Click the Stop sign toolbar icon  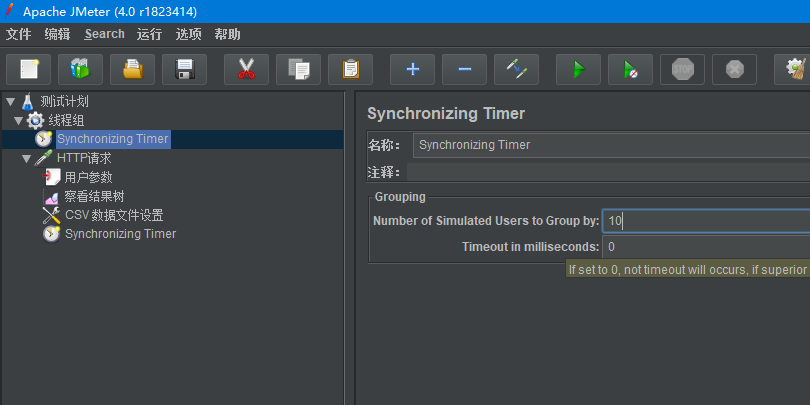[x=682, y=69]
